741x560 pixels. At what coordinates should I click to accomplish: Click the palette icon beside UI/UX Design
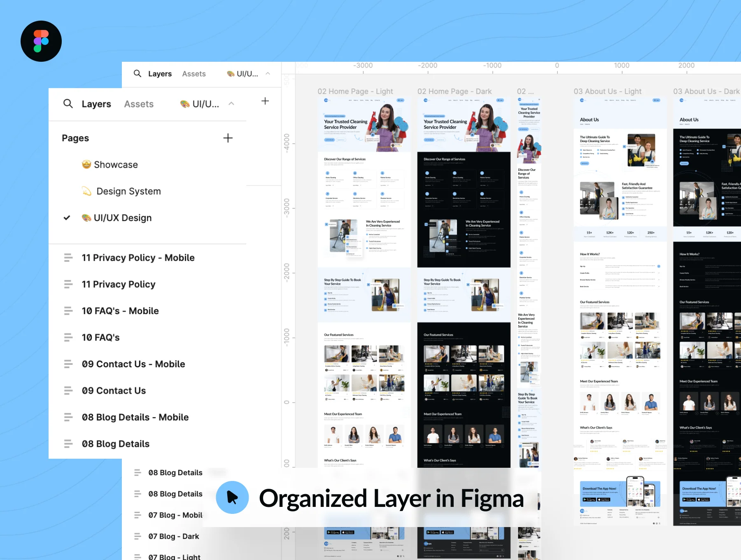[x=86, y=218]
